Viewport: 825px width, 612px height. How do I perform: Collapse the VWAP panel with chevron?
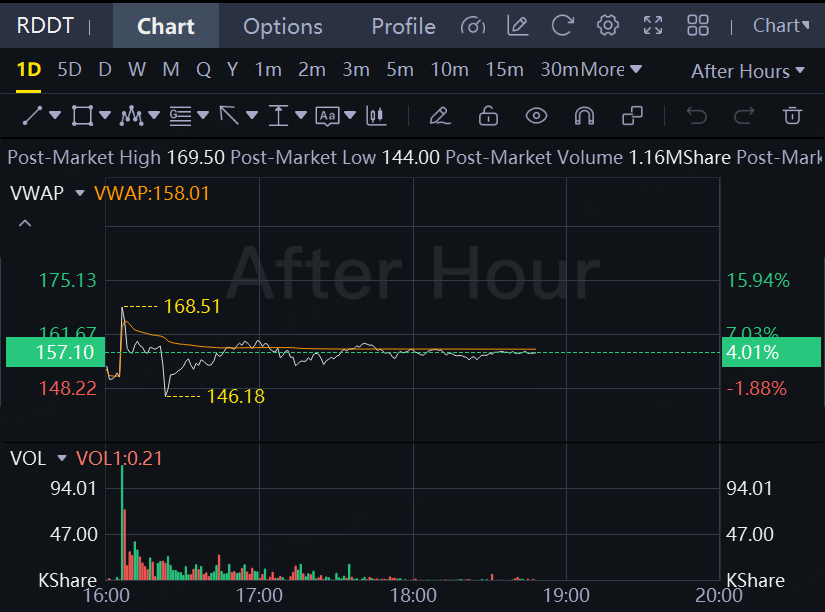25,223
